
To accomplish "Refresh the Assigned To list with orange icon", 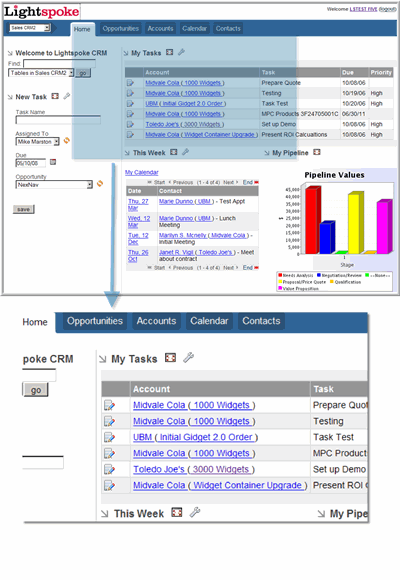I will coord(67,141).
